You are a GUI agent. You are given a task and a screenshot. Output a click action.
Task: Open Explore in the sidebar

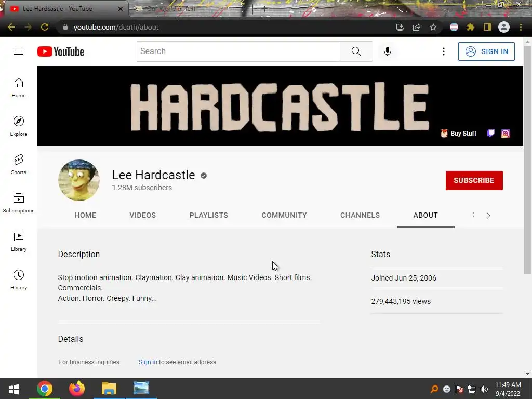(19, 126)
